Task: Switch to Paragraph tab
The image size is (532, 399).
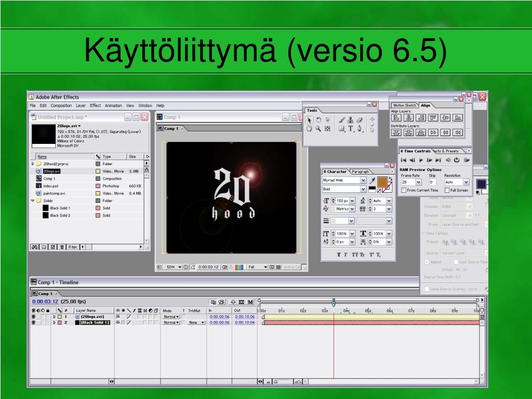Action: pos(361,171)
